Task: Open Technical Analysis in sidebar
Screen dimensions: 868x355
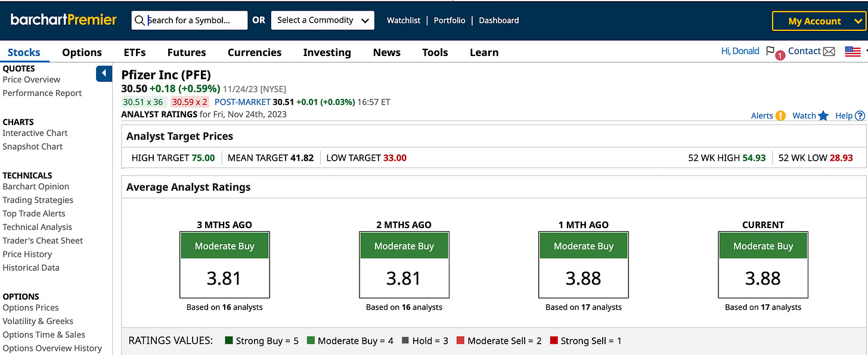Action: coord(38,227)
